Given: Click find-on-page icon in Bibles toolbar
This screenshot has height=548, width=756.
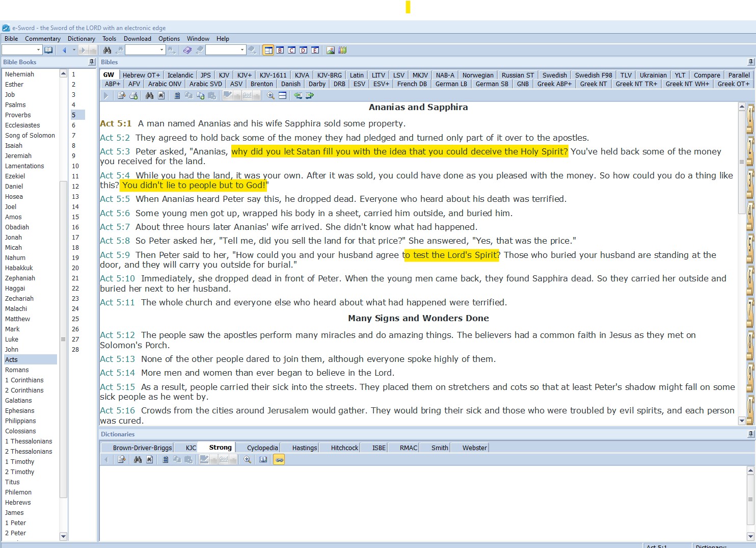Looking at the screenshot, I should tap(161, 95).
